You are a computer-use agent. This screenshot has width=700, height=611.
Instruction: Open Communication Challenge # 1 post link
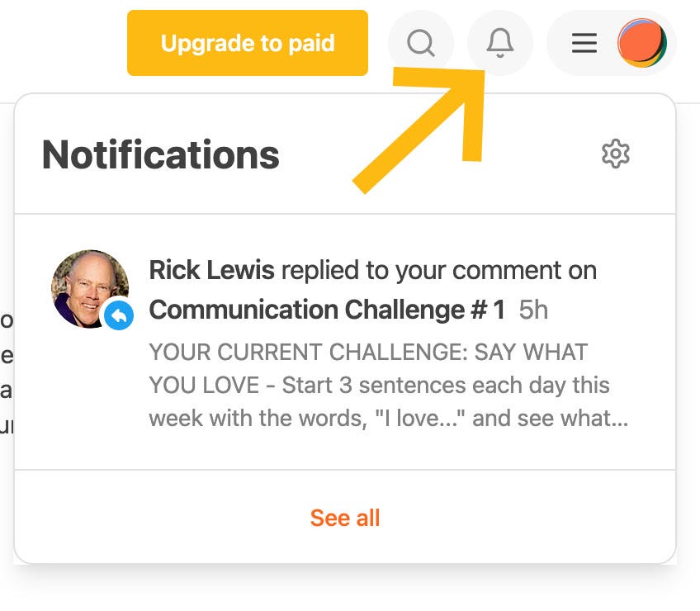pyautogui.click(x=327, y=310)
